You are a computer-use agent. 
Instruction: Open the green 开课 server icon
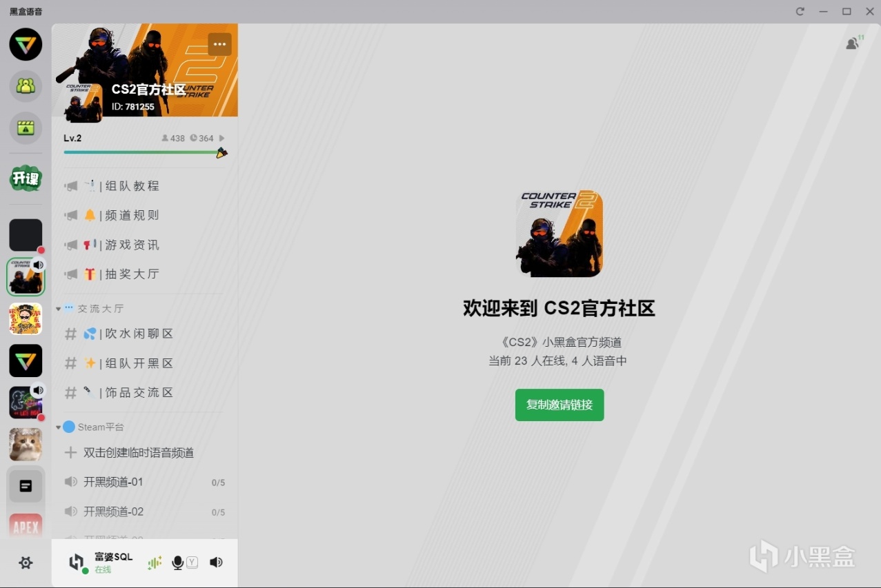pos(26,179)
